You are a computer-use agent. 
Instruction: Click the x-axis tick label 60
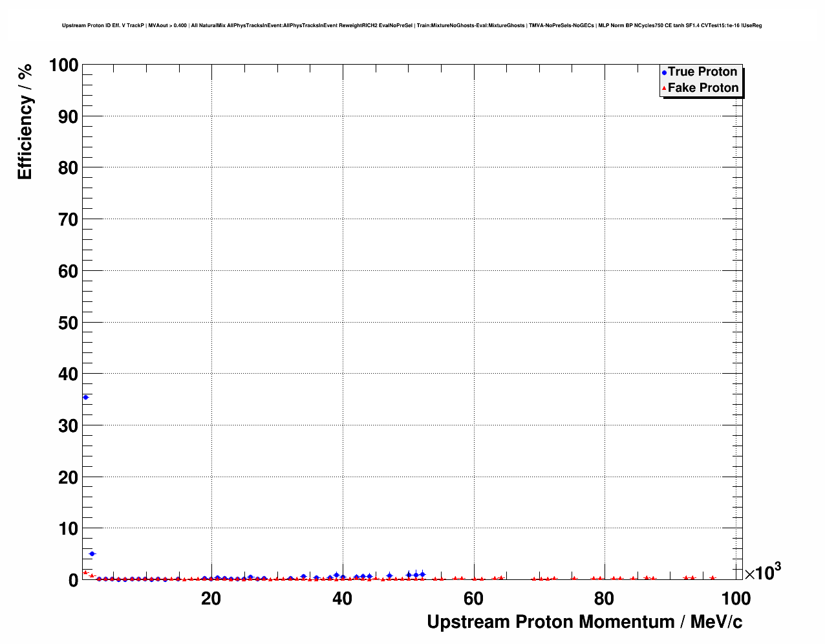click(x=473, y=599)
